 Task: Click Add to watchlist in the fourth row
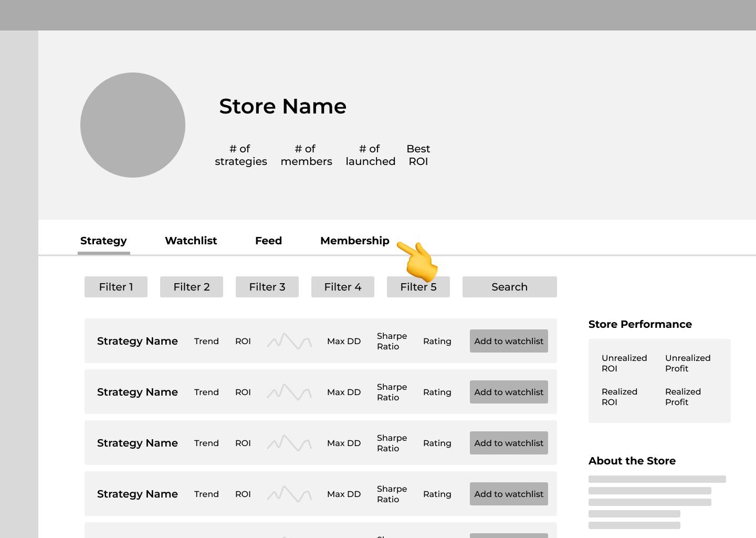click(x=509, y=494)
